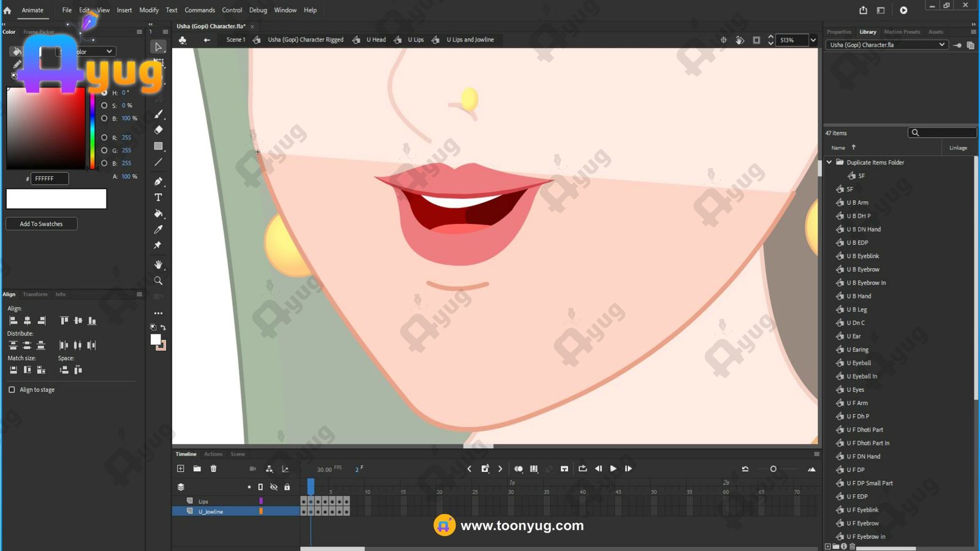980x551 pixels.
Task: Click the timeline Play button
Action: click(613, 468)
